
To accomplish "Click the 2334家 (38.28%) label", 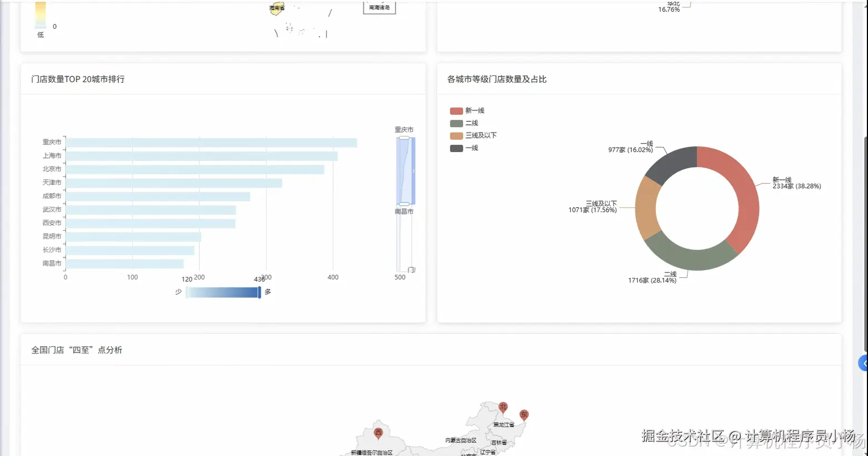I will coord(796,186).
